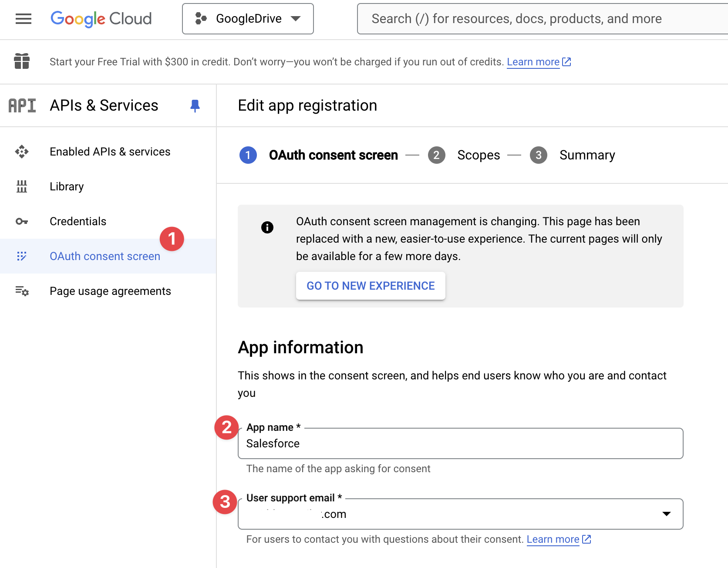Click the gift icon next to Free Trial banner
The height and width of the screenshot is (568, 728).
pos(21,61)
